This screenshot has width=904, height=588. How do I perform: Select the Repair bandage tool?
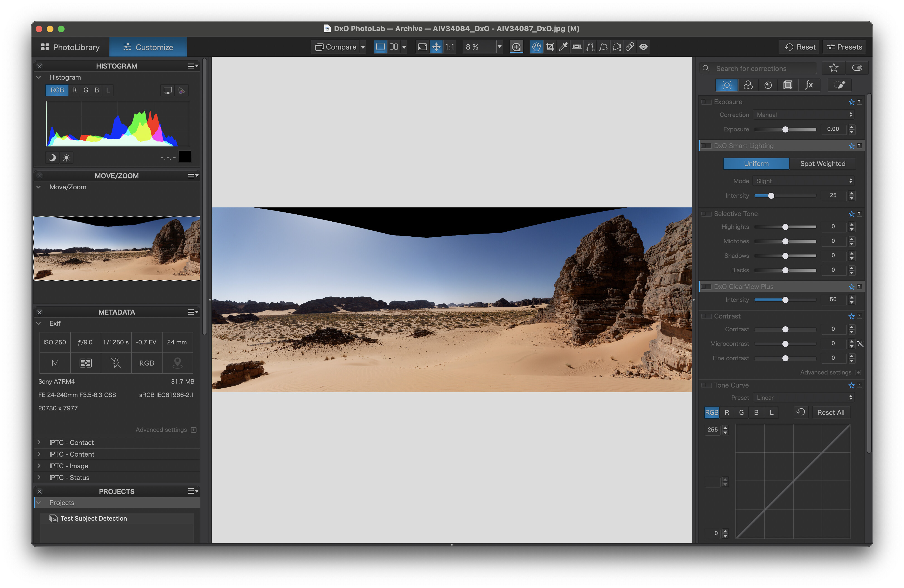point(629,47)
